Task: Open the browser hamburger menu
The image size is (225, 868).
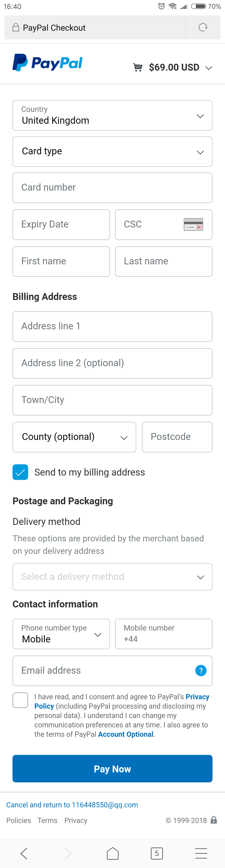Action: 201,853
